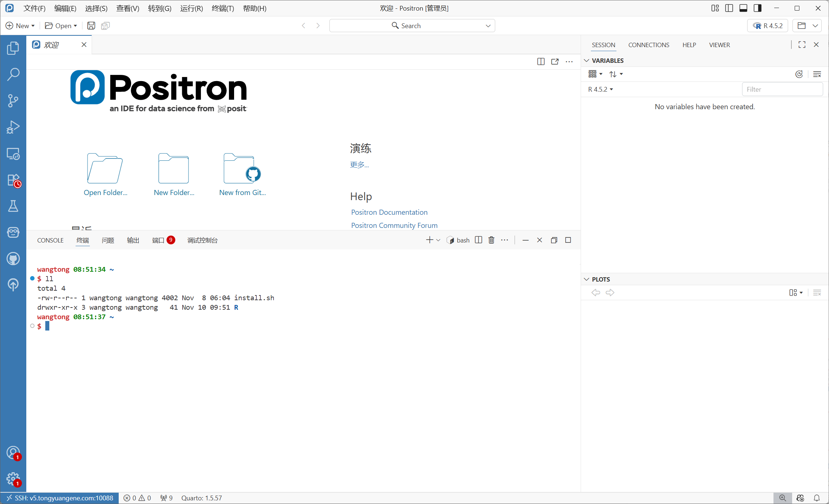Click the zoom icon in status bar
829x504 pixels.
[x=782, y=498]
